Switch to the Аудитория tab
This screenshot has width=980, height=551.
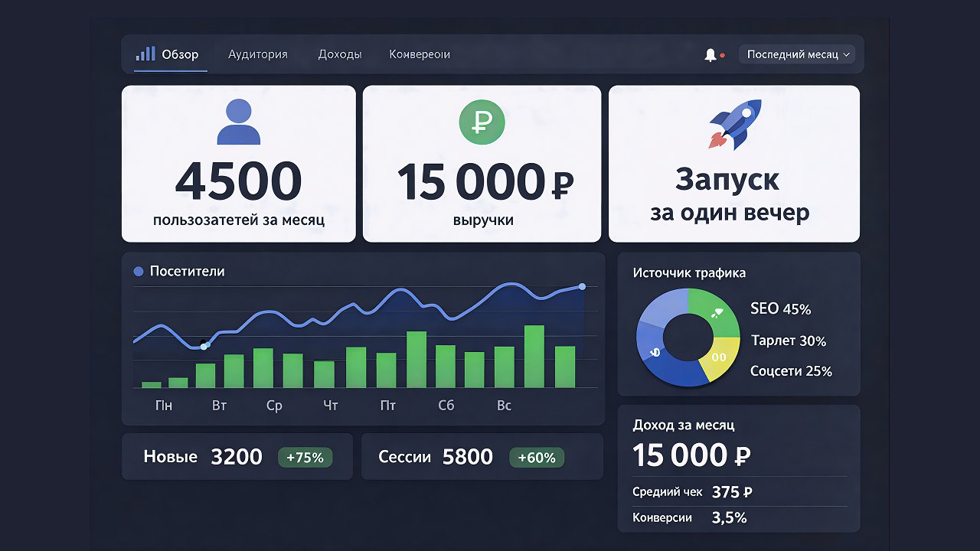pos(258,54)
